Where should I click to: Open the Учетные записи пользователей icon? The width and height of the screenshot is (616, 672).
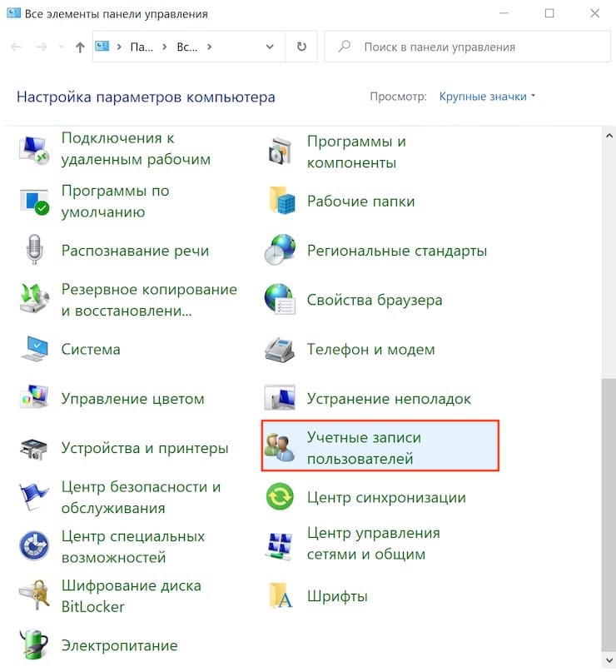tap(280, 446)
